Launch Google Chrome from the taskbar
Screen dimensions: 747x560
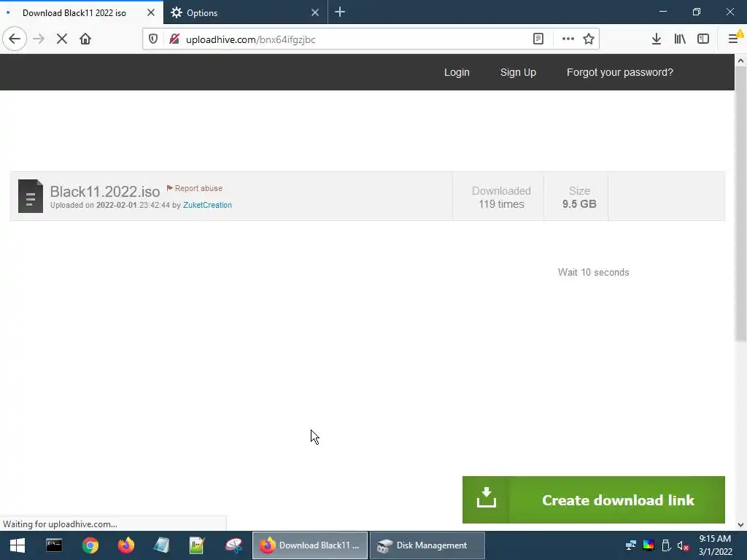pos(90,545)
